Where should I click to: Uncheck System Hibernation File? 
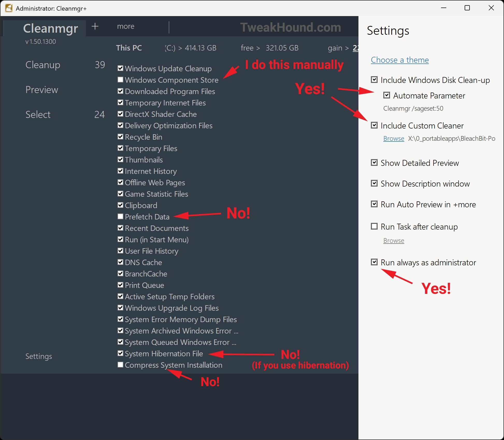tap(120, 353)
